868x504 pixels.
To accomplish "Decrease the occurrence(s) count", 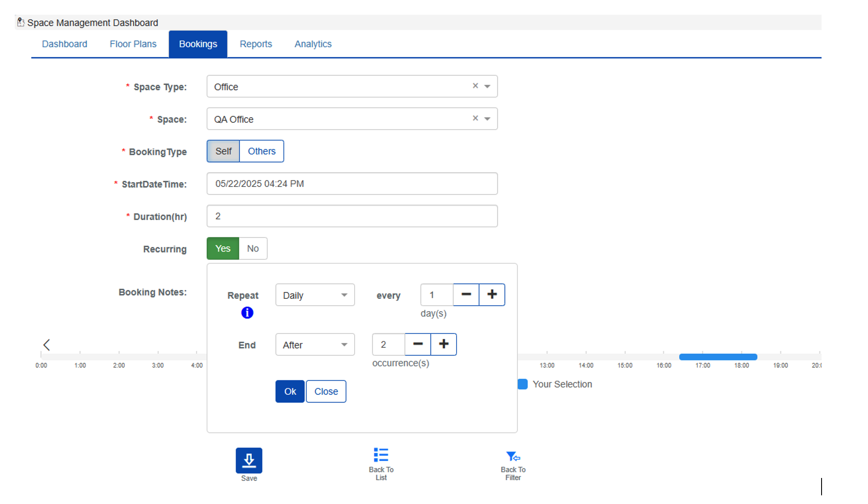I will click(418, 344).
